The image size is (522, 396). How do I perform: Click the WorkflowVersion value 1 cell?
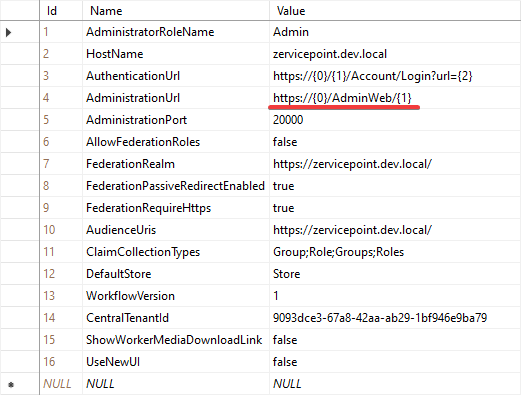395,296
